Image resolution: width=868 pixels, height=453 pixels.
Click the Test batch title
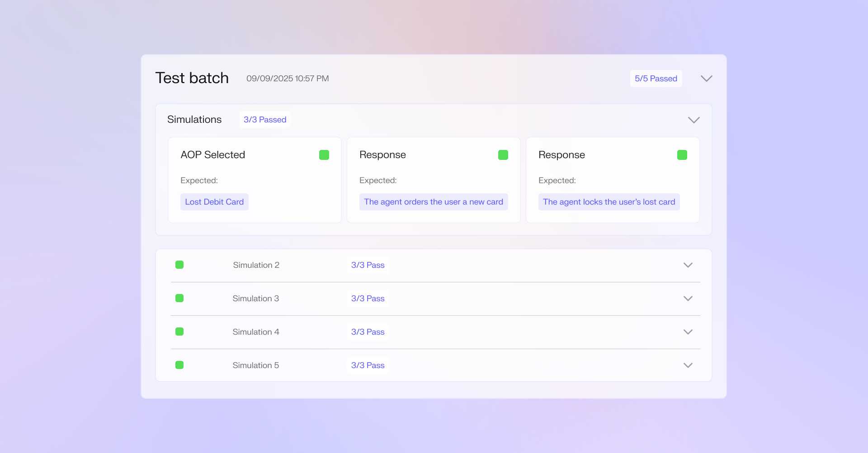pyautogui.click(x=192, y=78)
